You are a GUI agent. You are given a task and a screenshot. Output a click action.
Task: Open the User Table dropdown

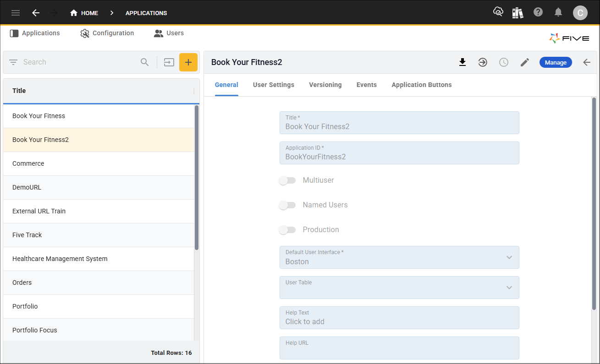(x=399, y=288)
